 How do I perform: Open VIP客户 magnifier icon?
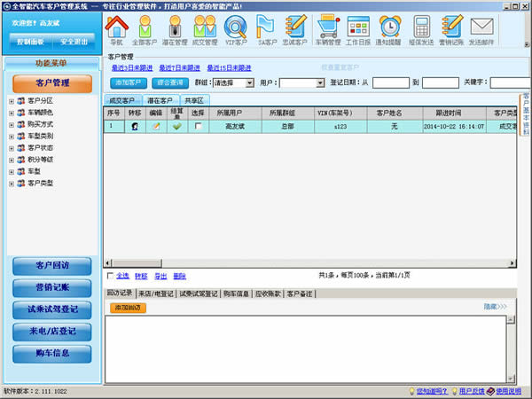[x=236, y=27]
